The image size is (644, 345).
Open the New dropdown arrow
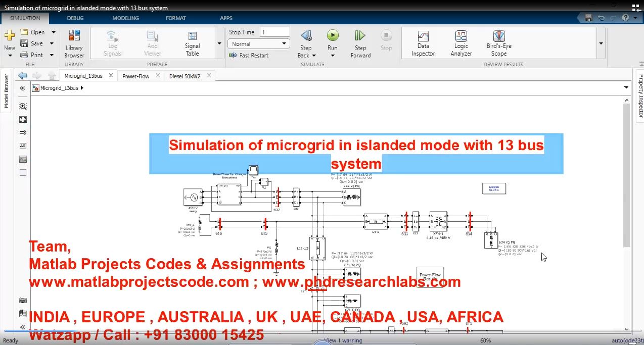[x=9, y=56]
